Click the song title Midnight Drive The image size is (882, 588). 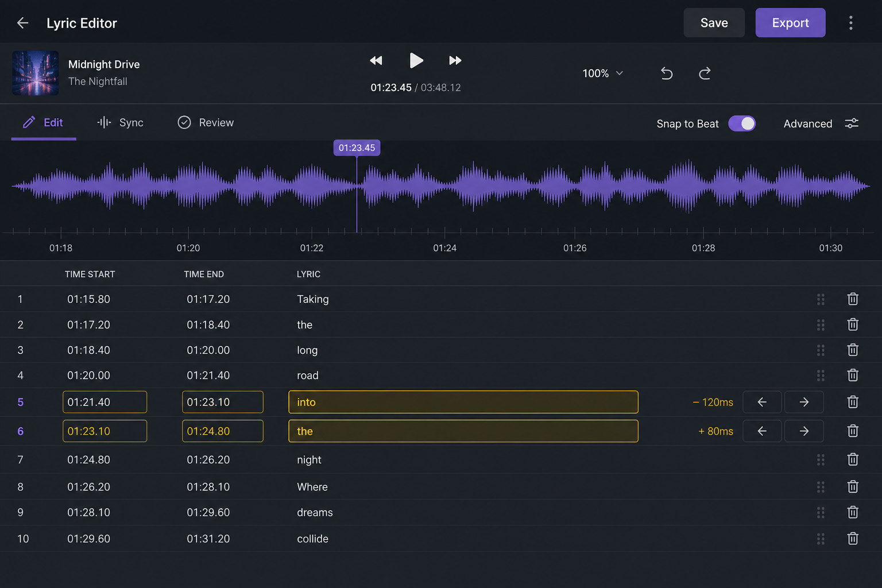pyautogui.click(x=104, y=64)
